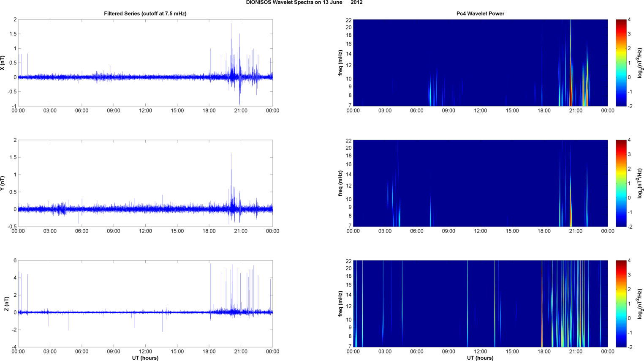
Task: Select the Filtered Series column heading
Action: pyautogui.click(x=145, y=14)
